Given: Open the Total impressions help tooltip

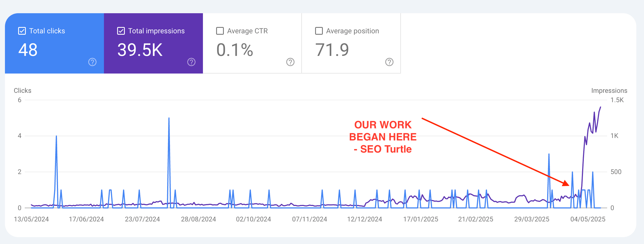Looking at the screenshot, I should [x=191, y=62].
